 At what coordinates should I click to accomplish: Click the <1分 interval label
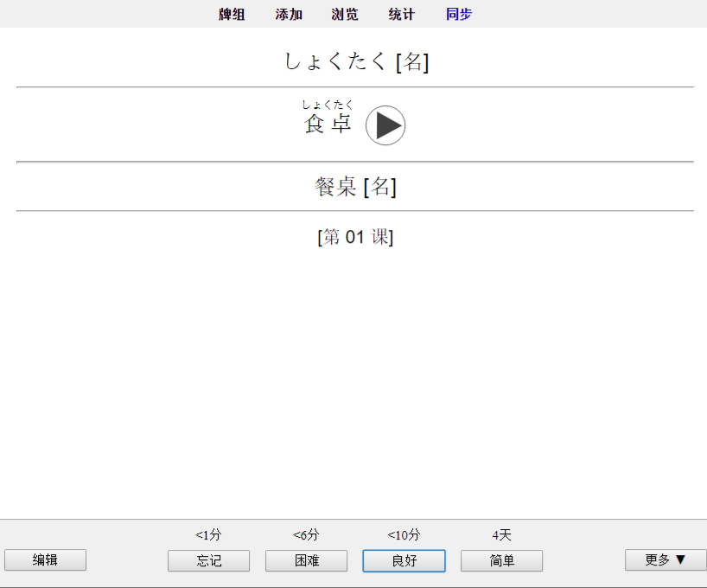pyautogui.click(x=208, y=535)
